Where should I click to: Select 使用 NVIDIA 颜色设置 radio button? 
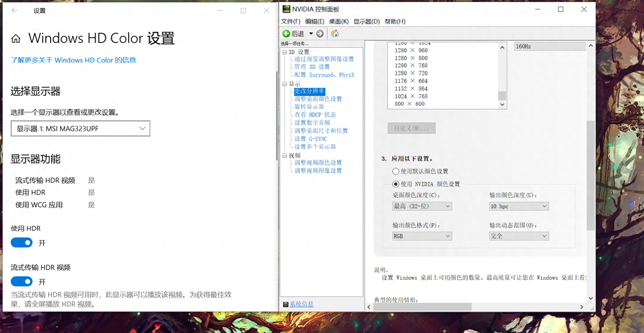[x=396, y=184]
